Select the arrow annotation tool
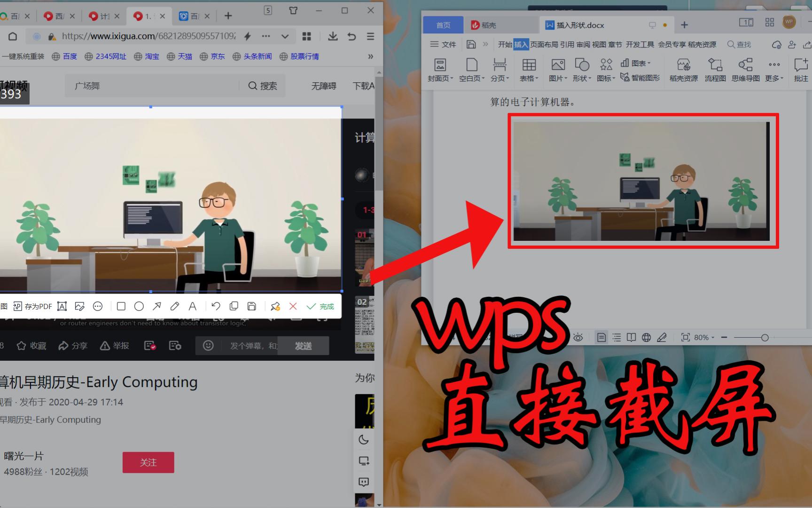The image size is (812, 508). [x=156, y=306]
